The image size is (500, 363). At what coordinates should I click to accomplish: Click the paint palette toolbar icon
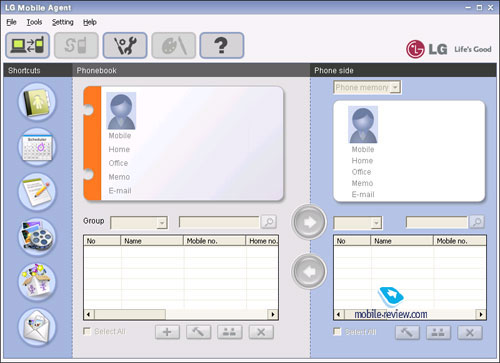174,45
